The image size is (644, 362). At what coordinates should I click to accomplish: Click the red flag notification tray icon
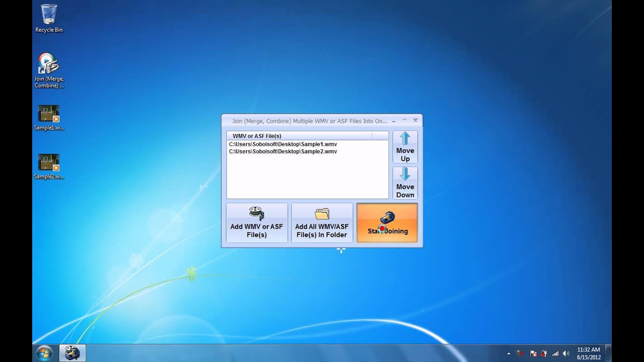point(520,353)
